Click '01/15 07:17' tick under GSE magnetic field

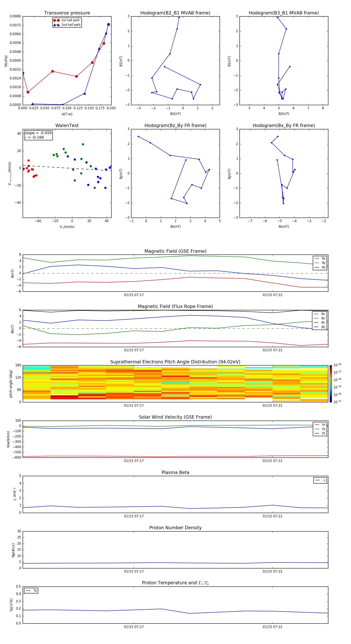tap(134, 295)
